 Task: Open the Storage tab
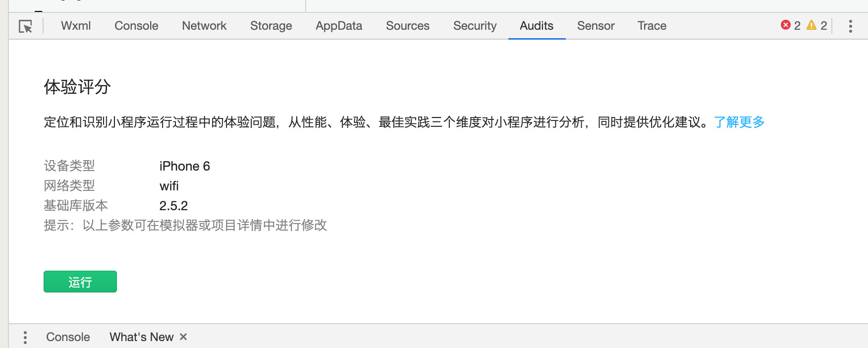[x=271, y=26]
